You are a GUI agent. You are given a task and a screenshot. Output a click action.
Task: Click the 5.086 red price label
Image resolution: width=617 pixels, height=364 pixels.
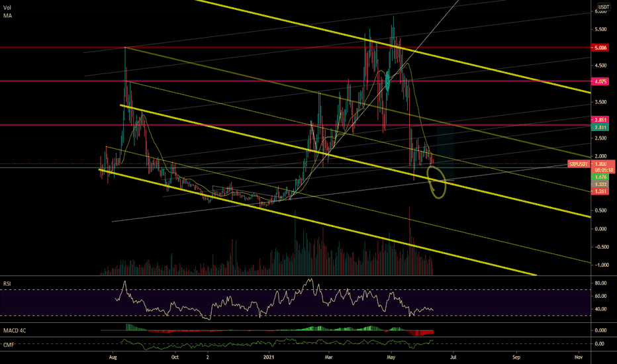click(x=600, y=48)
